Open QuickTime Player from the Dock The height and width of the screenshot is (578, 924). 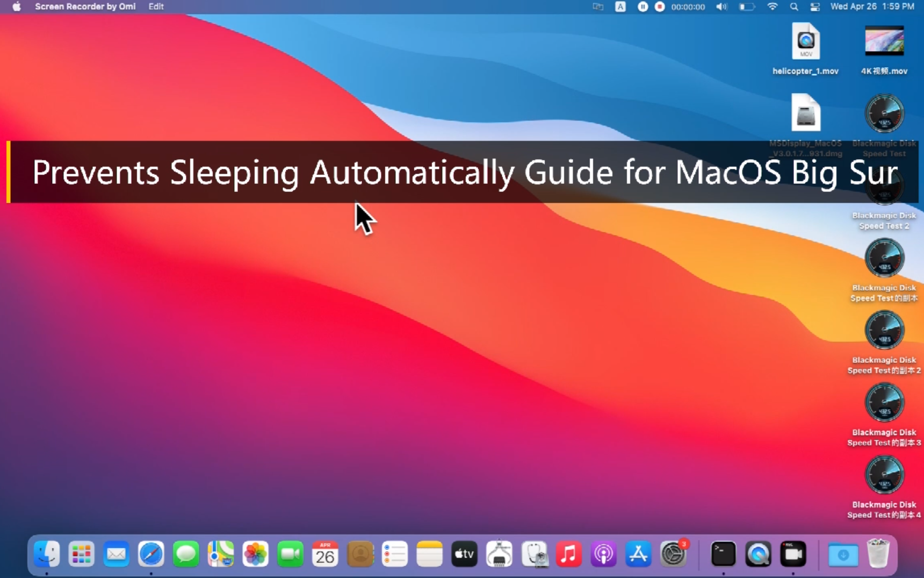[x=758, y=554]
